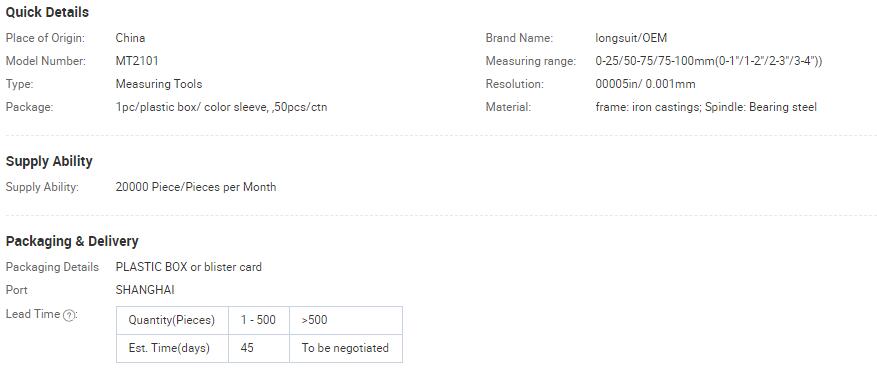Click the Lead Time help question-mark icon

coord(69,315)
